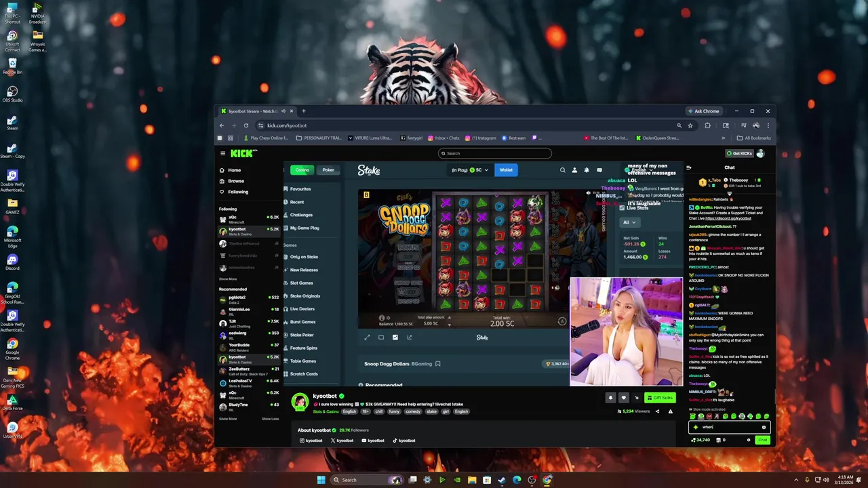
Task: Select the 18+ stream tag
Action: tap(366, 411)
